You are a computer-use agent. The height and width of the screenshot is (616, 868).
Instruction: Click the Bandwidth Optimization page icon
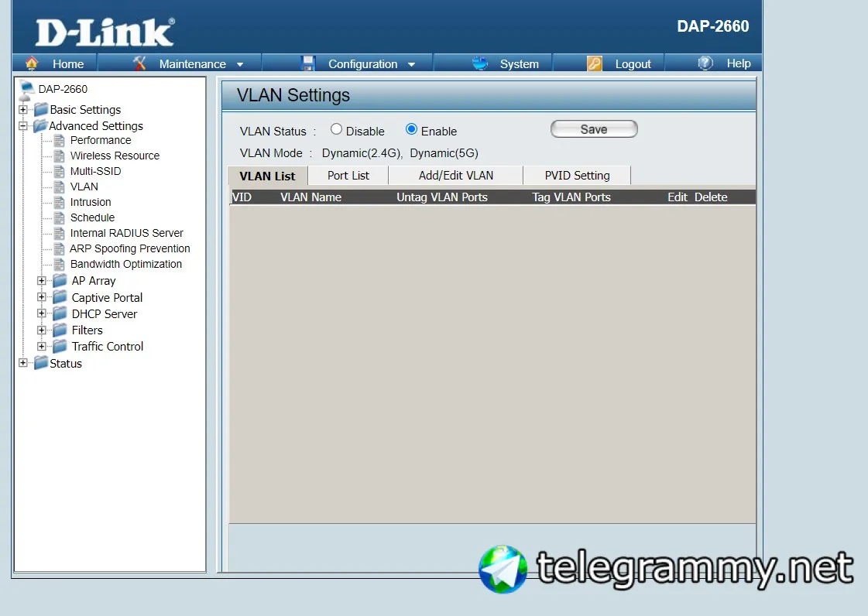[x=59, y=265]
